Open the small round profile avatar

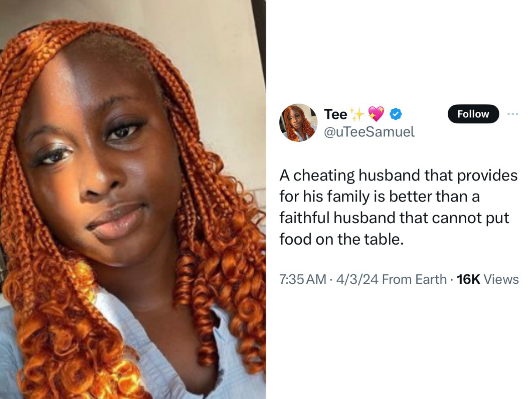pos(298,123)
